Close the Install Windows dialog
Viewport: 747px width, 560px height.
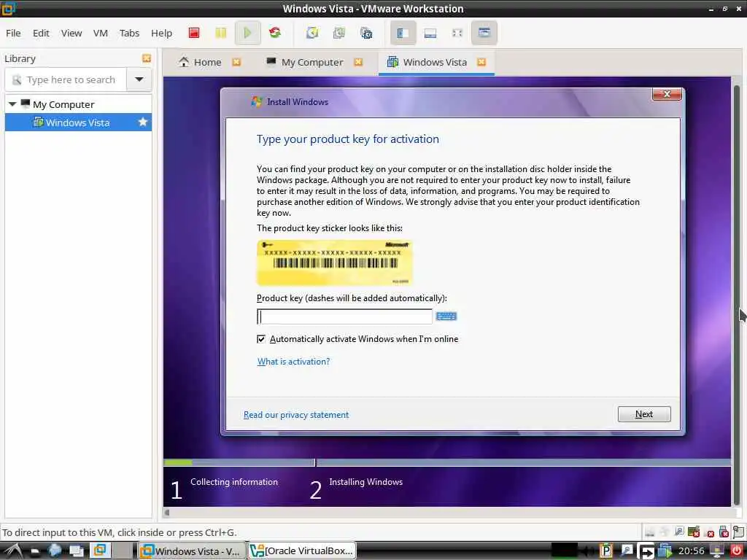(x=667, y=94)
